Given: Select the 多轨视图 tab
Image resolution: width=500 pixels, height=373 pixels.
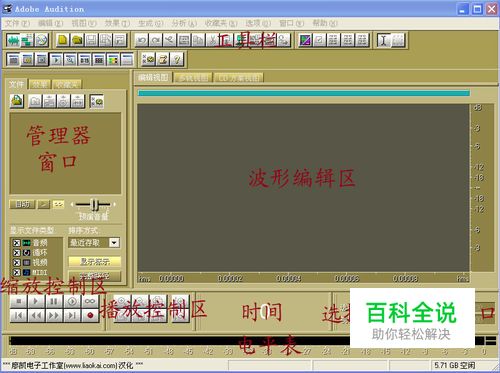Looking at the screenshot, I should 193,78.
